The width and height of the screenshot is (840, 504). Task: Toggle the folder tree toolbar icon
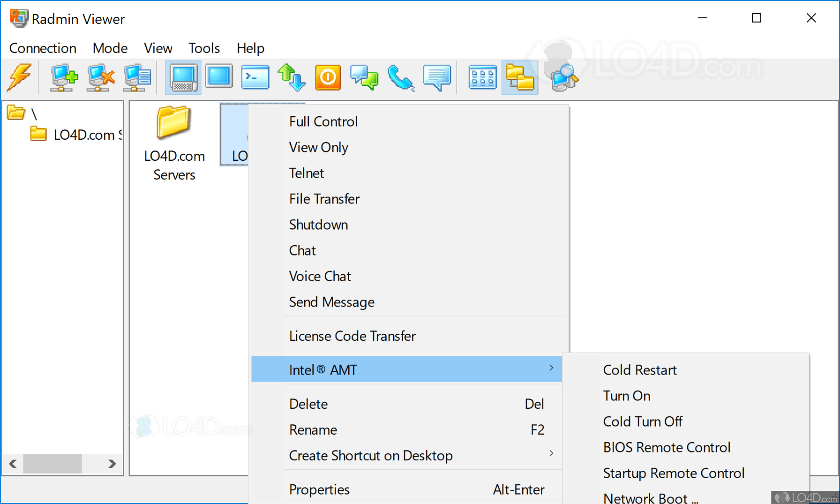coord(520,77)
